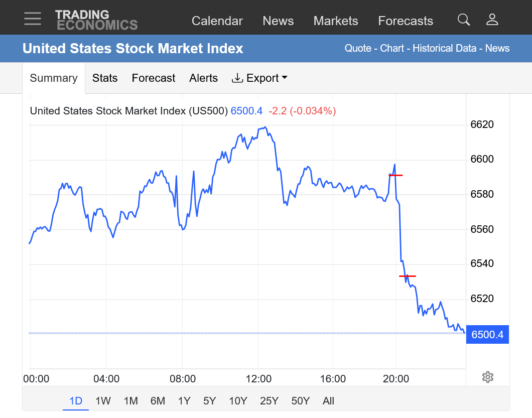The height and width of the screenshot is (418, 532).
Task: Open the Calendar menu item
Action: coord(217,21)
